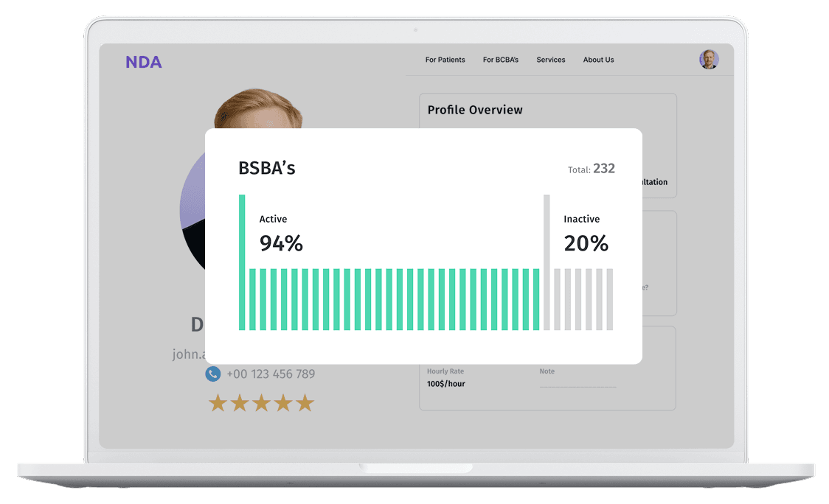The width and height of the screenshot is (829, 504).
Task: Click the NDA logo
Action: click(x=143, y=62)
